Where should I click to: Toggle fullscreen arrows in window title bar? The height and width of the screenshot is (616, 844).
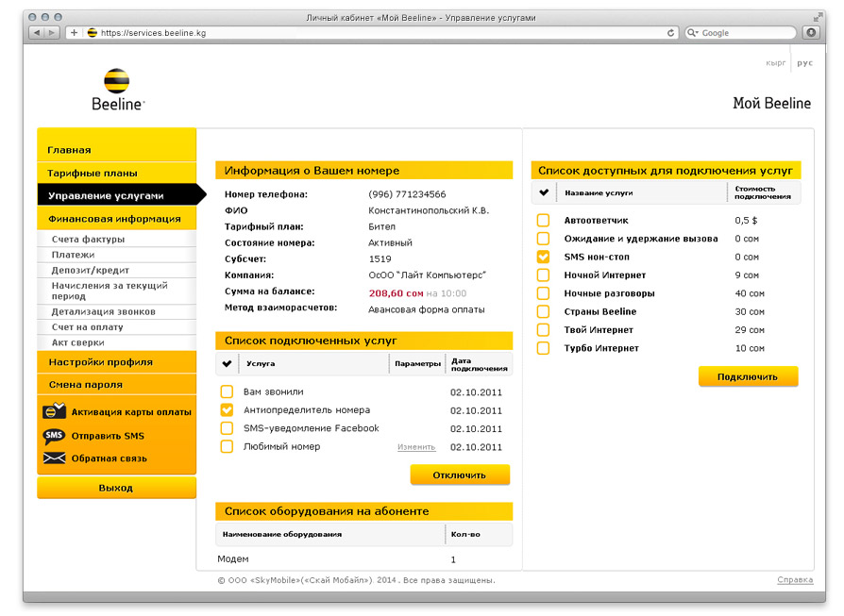(818, 18)
